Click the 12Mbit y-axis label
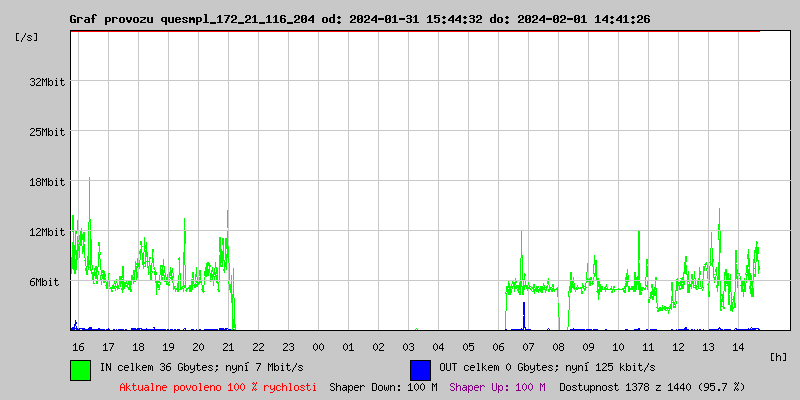This screenshot has height=400, width=800. click(x=47, y=232)
